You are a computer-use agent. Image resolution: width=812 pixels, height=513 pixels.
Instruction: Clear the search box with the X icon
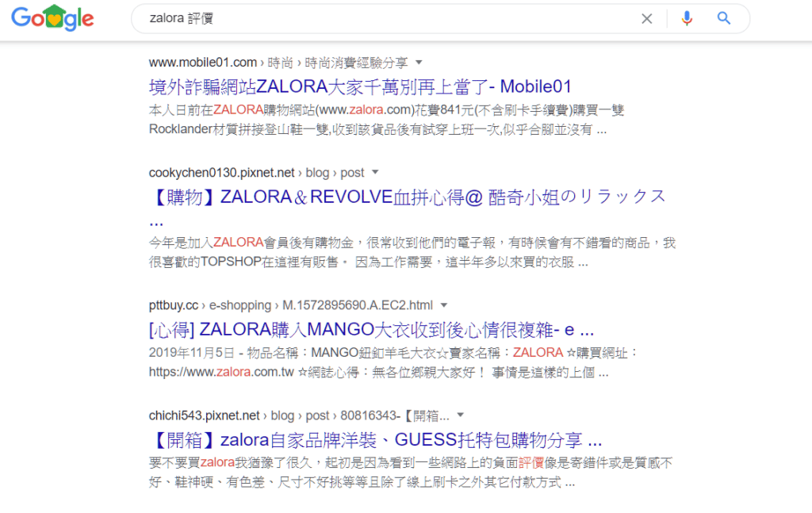(x=647, y=18)
